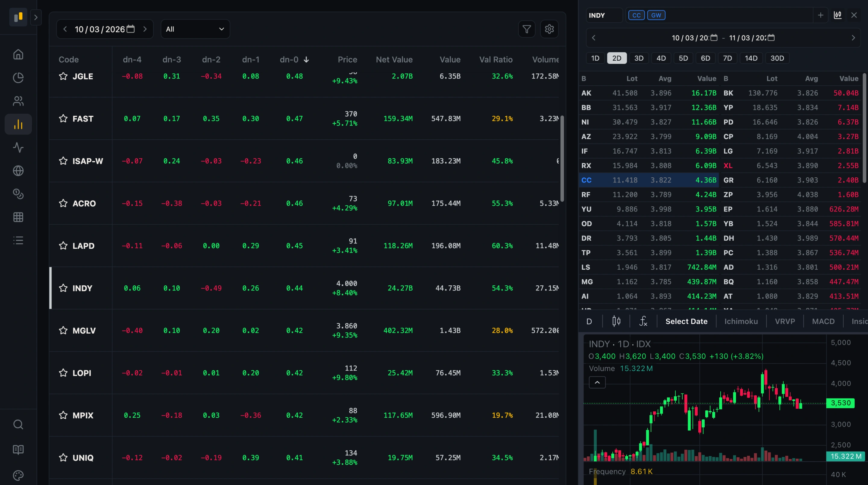Open the bar chart analytics panel in sidebar

pyautogui.click(x=18, y=124)
